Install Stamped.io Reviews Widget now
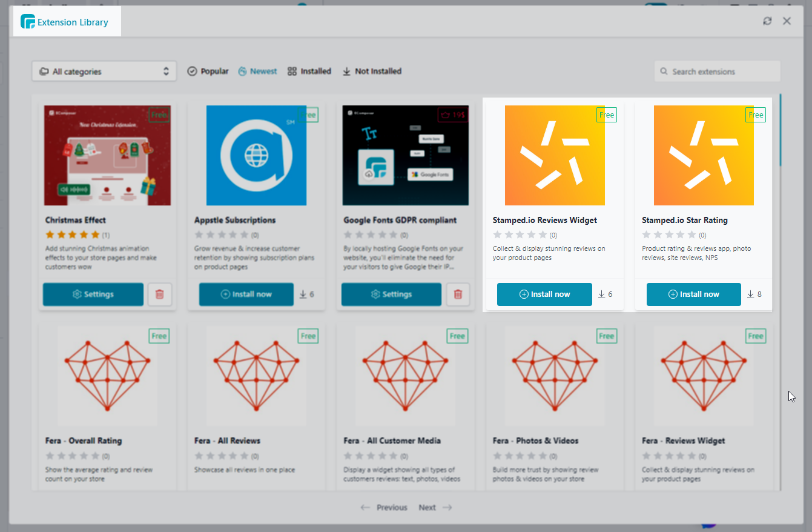 544,294
